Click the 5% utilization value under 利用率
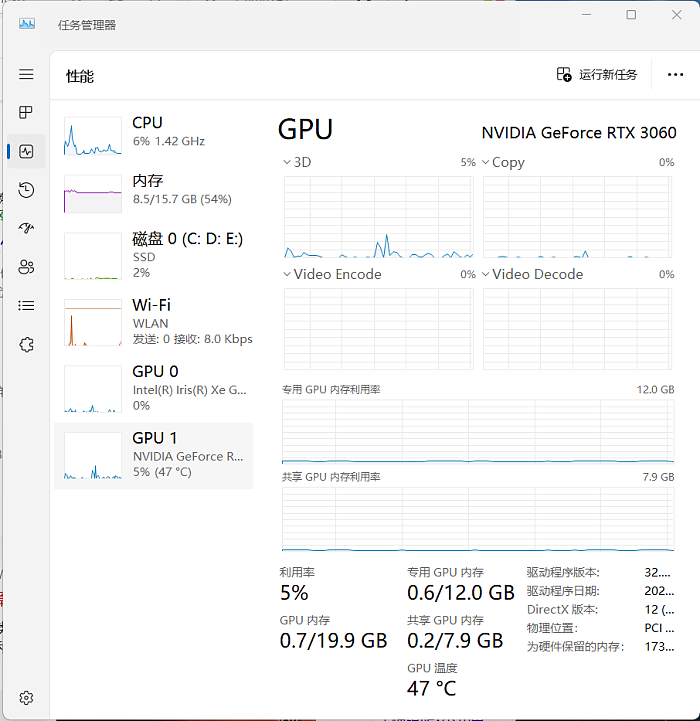This screenshot has height=721, width=700. coord(294,593)
